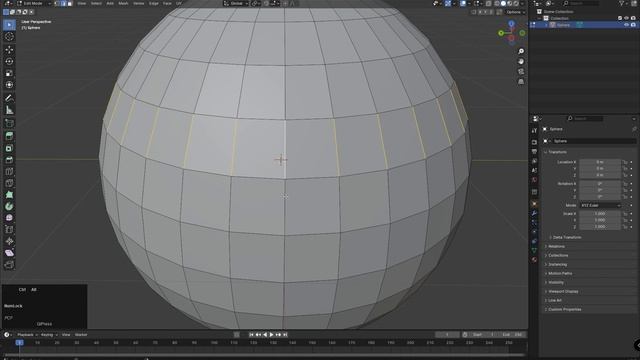
Task: Select the Poly Build tool
Action: coord(9,195)
